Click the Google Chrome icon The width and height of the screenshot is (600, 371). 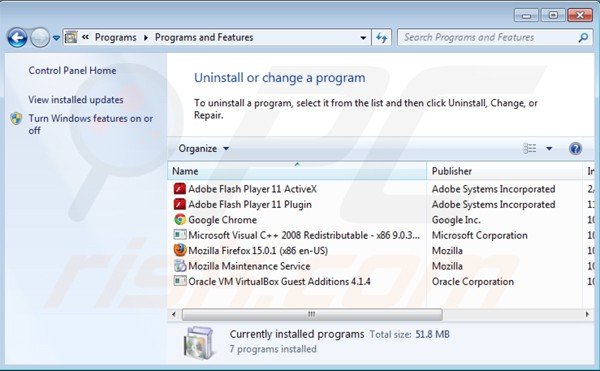click(x=179, y=220)
